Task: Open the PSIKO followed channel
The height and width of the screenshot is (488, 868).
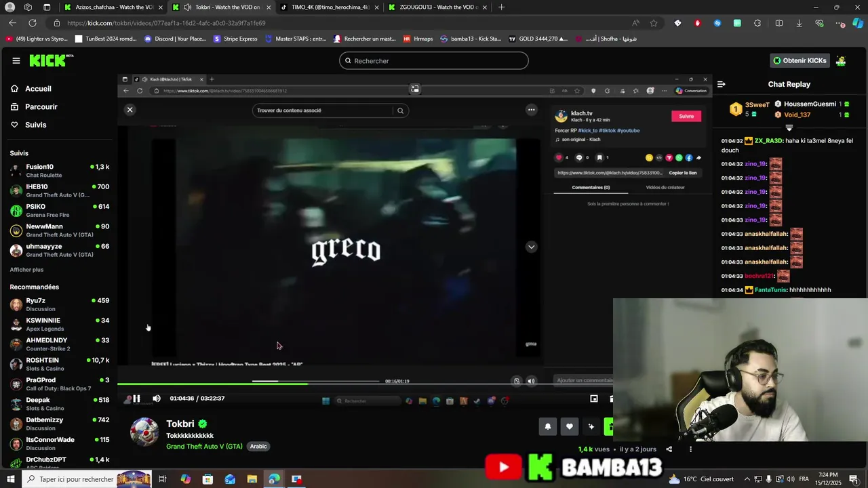Action: tap(60, 211)
